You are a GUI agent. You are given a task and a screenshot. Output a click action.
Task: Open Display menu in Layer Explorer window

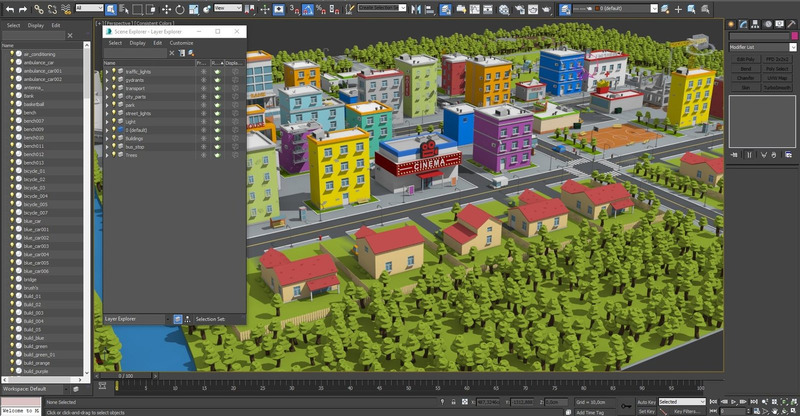click(137, 43)
